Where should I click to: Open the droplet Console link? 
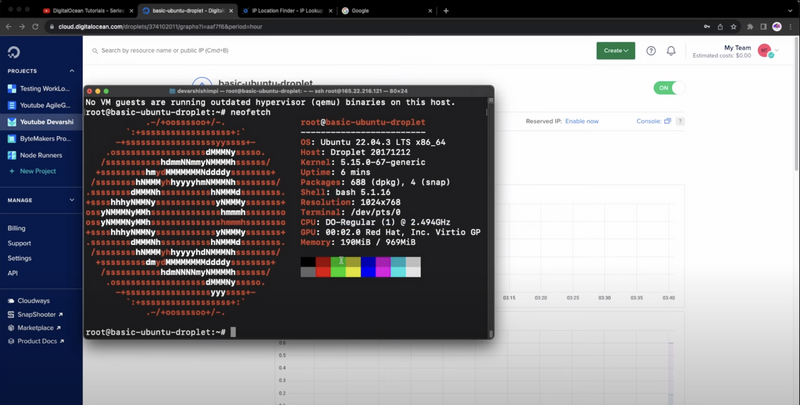(x=654, y=121)
